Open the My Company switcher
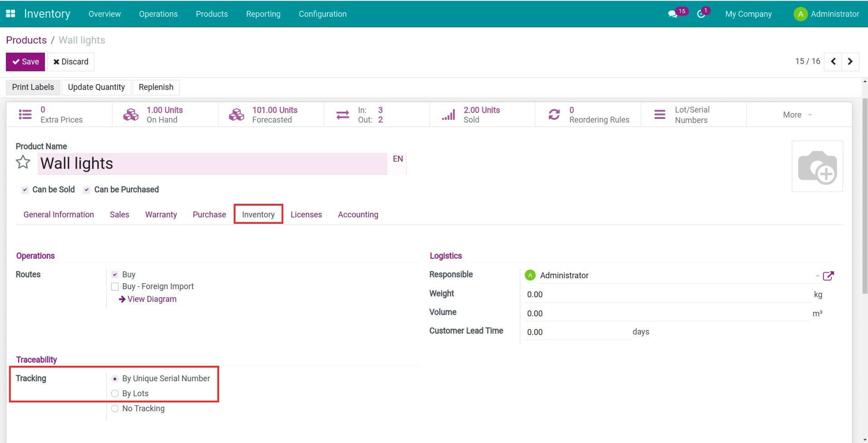This screenshot has width=868, height=443. pyautogui.click(x=748, y=14)
